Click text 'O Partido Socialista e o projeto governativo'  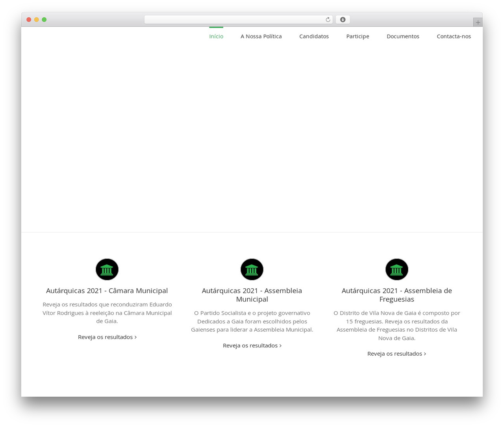coord(252,313)
